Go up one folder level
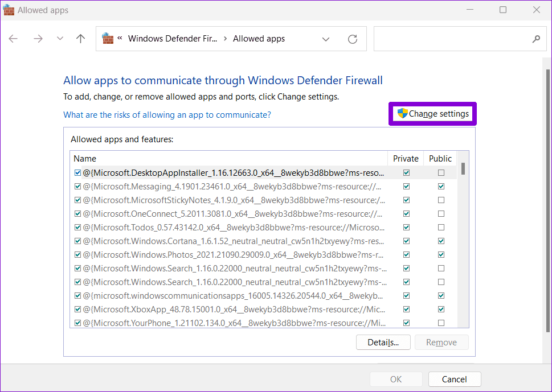The width and height of the screenshot is (552, 392). 81,39
